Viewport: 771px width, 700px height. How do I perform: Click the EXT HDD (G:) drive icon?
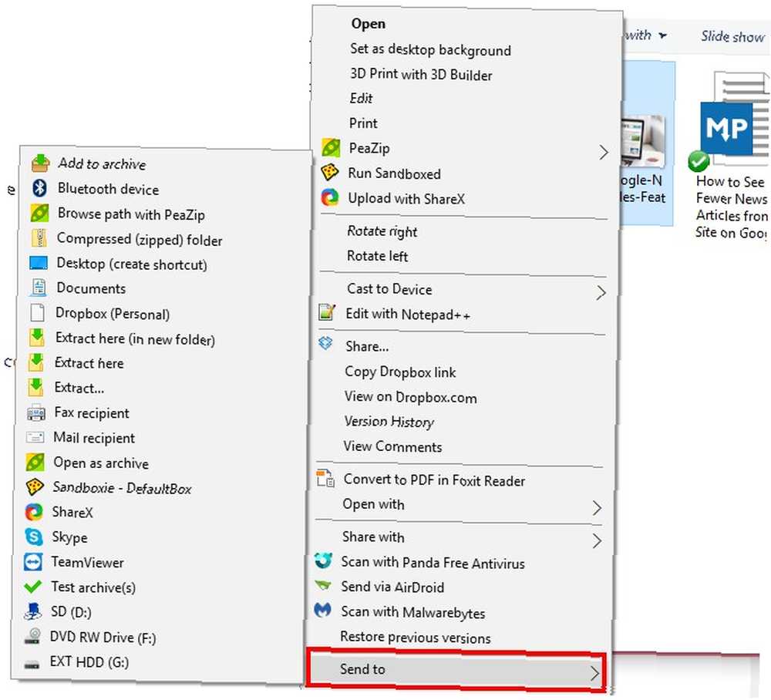pos(32,665)
